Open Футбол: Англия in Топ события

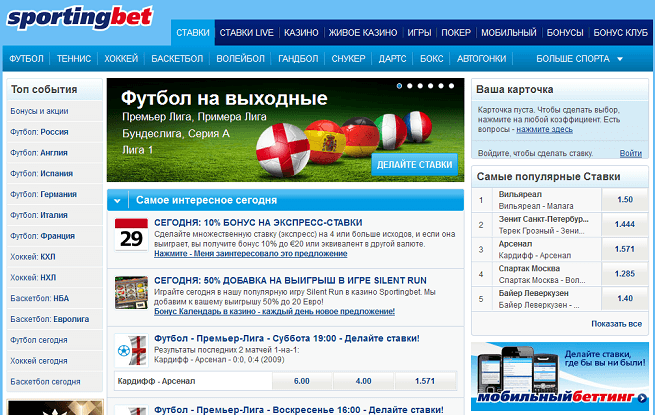click(x=39, y=153)
